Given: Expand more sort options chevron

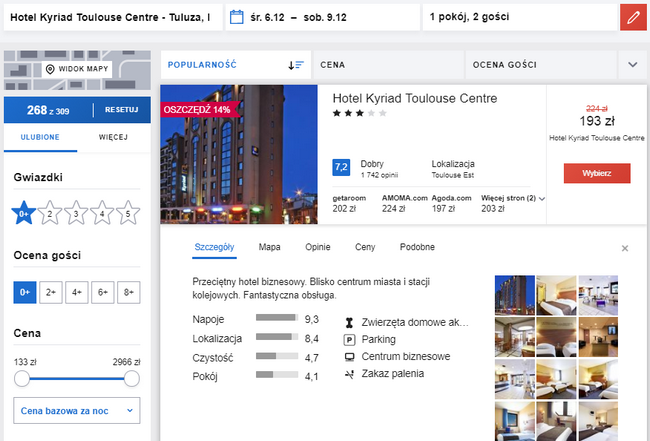Looking at the screenshot, I should pyautogui.click(x=633, y=65).
